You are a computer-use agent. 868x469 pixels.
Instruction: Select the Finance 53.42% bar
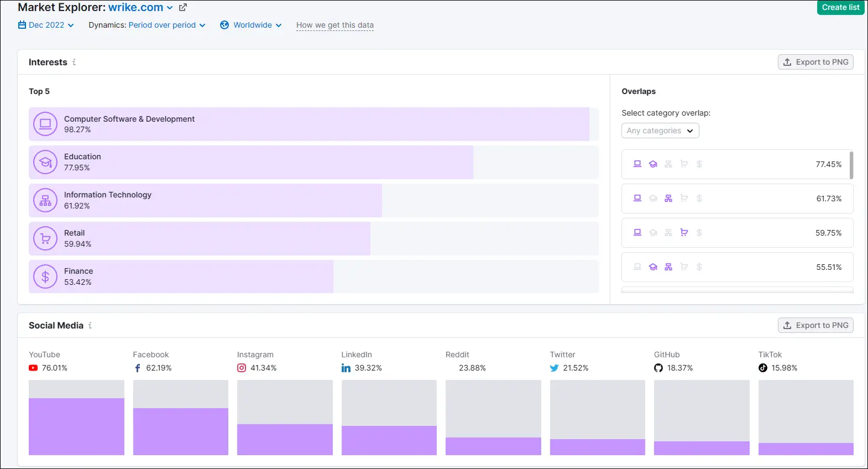(x=313, y=277)
